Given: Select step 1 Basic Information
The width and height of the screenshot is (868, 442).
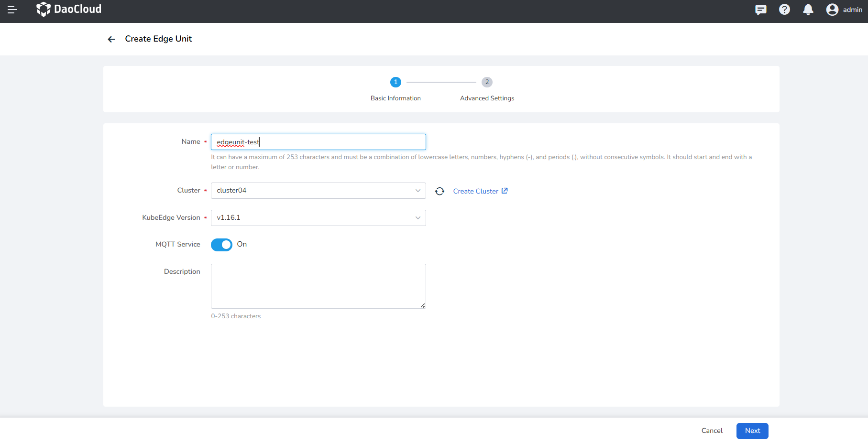Looking at the screenshot, I should (x=396, y=82).
